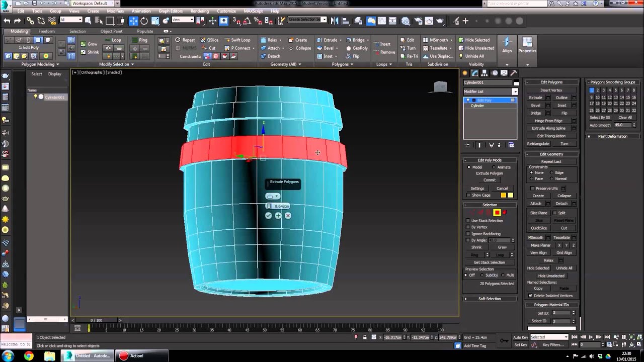
Task: Select Element level in Selection rollout
Action: pyautogui.click(x=505, y=213)
